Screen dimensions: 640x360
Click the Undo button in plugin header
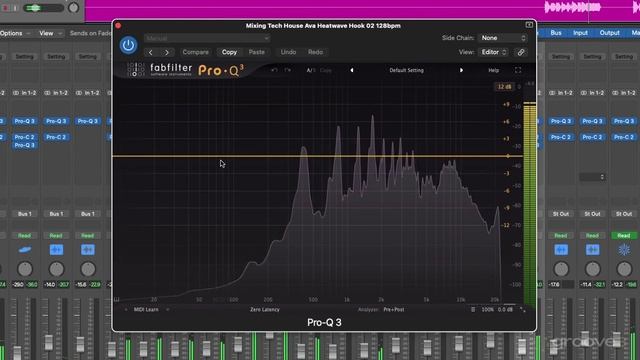[x=288, y=52]
